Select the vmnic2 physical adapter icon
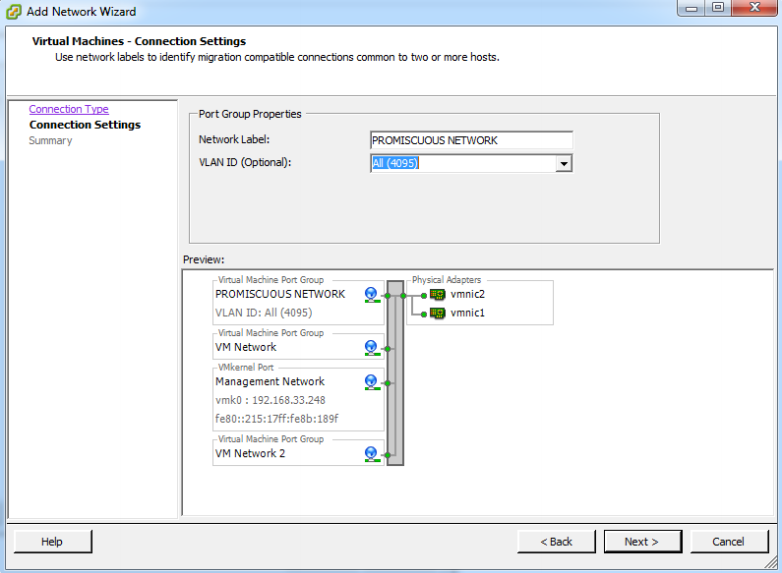Viewport: 782px width, 573px height. pyautogui.click(x=437, y=295)
